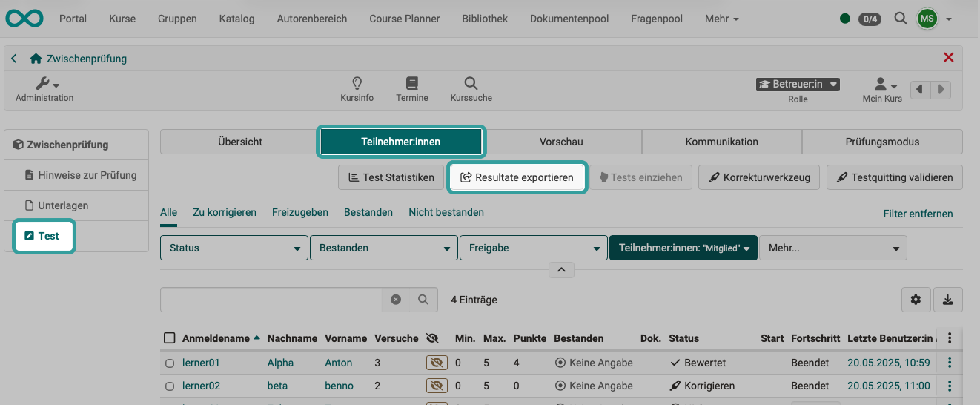Select Freizugeben filter tab
This screenshot has width=980, height=405.
[x=300, y=212]
